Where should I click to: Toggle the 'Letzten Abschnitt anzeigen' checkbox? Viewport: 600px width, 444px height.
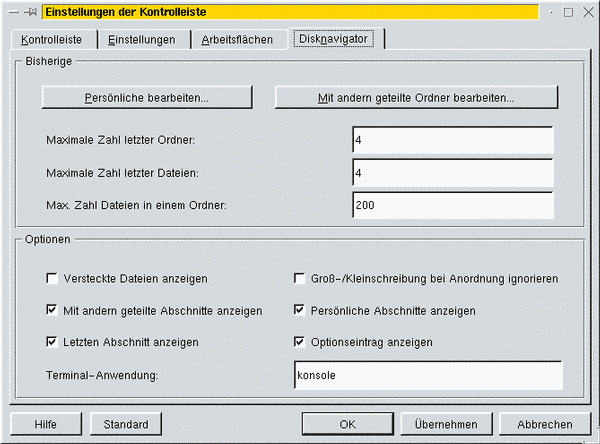[53, 342]
